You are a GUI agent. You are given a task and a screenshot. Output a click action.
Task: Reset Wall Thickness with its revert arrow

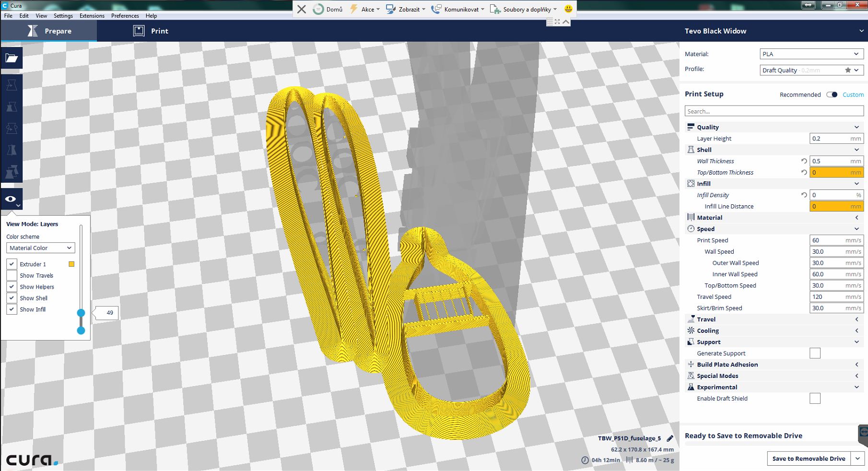804,161
